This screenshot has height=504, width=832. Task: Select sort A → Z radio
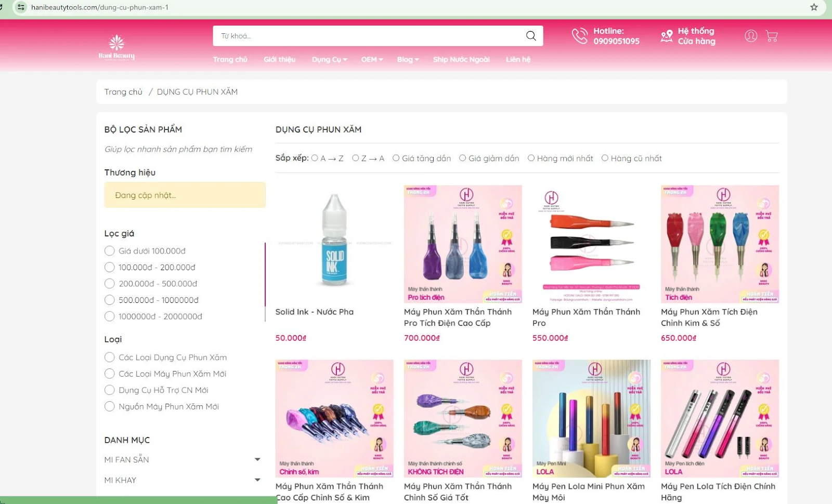[315, 158]
